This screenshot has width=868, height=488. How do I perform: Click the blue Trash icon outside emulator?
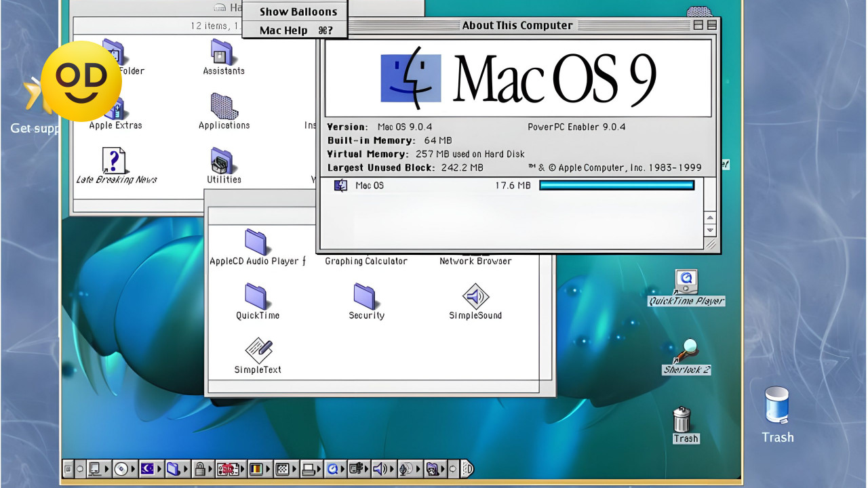777,405
